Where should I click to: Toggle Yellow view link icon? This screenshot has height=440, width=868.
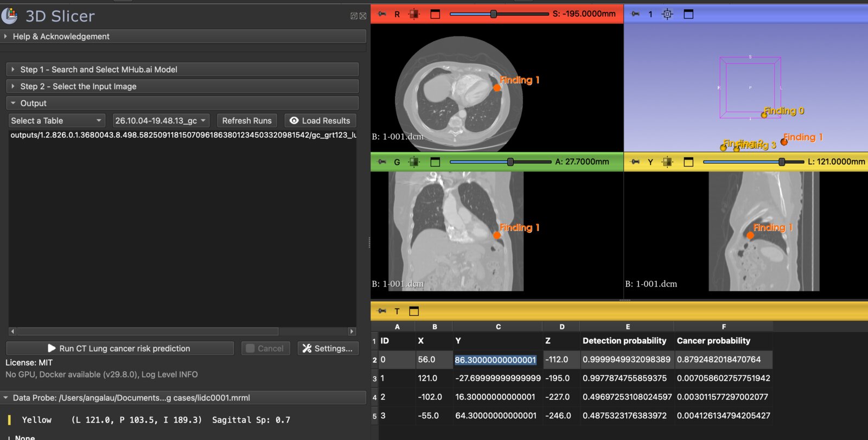(667, 162)
